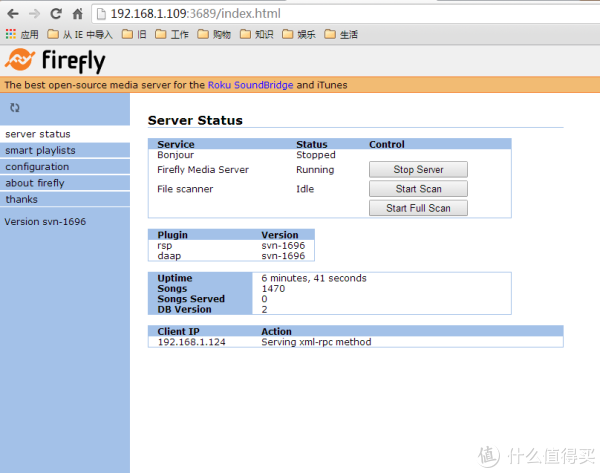The image size is (600, 473).
Task: Open the 娱乐 bookmark folder
Action: (298, 35)
